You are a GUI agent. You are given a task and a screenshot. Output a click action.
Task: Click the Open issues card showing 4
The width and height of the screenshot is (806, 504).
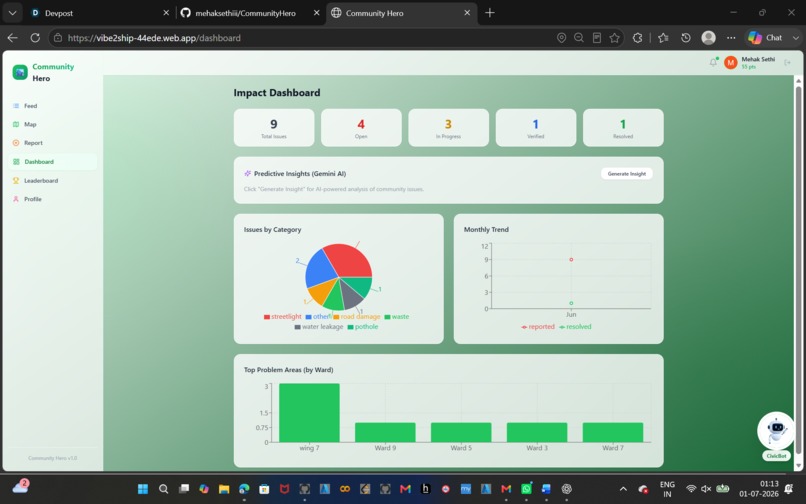tap(361, 128)
